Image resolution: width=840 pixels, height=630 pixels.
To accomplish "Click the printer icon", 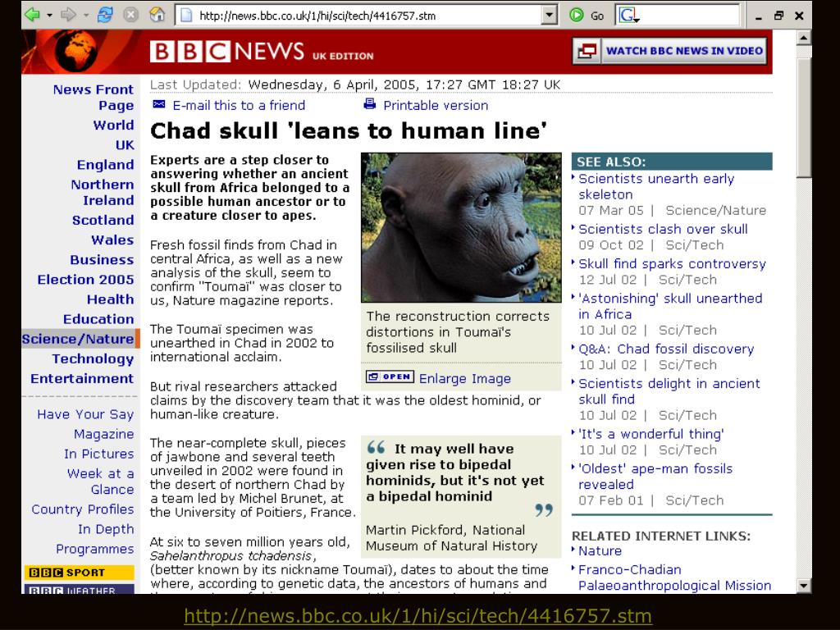I will 370,104.
